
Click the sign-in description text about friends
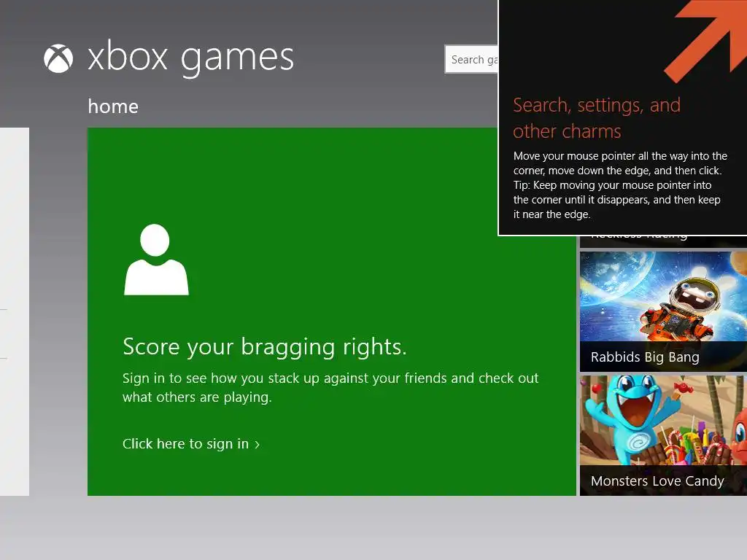[x=330, y=388]
